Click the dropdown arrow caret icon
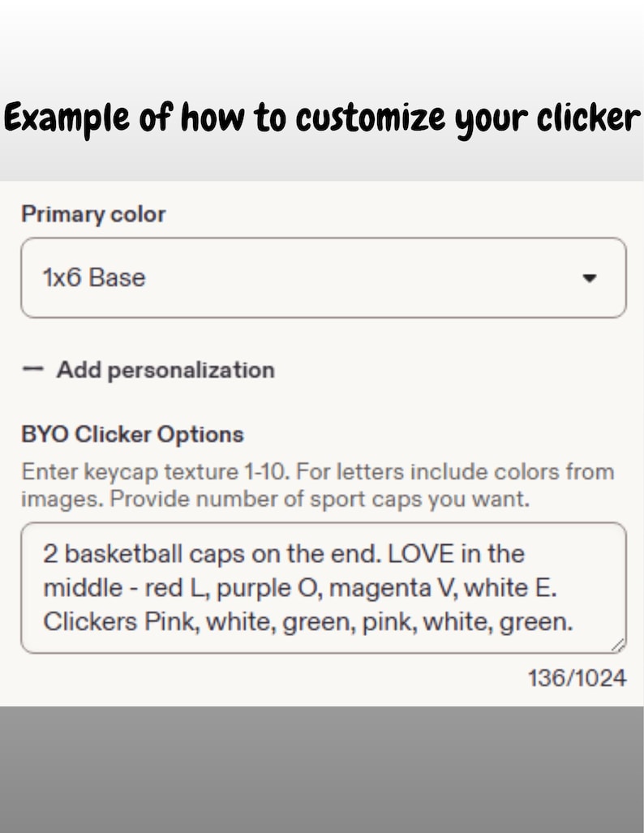644x833 pixels. pos(590,278)
